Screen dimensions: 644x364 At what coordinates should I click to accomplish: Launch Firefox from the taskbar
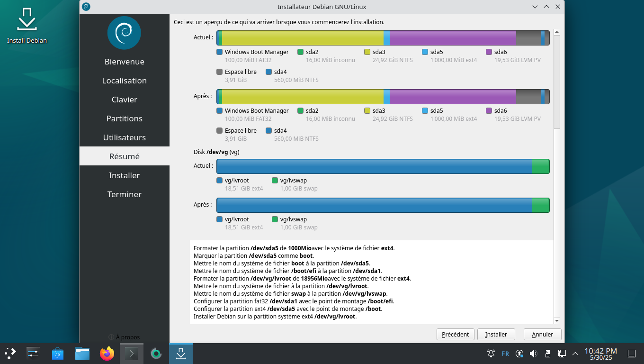[107, 353]
